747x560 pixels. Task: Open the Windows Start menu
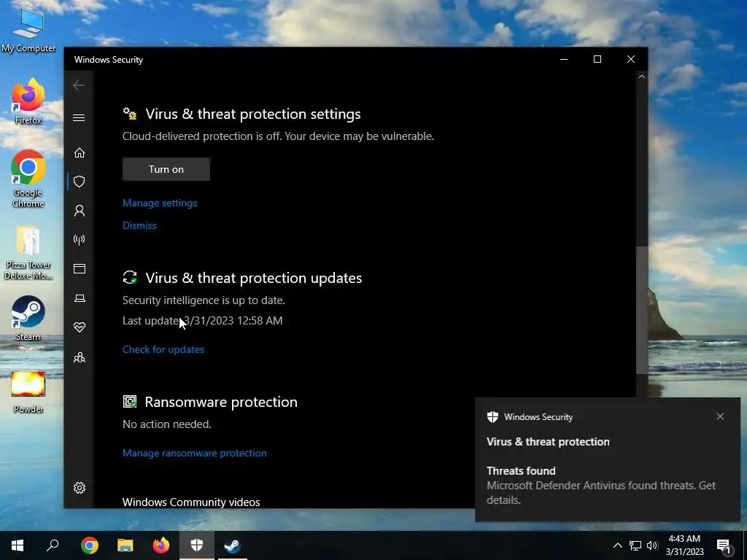[18, 545]
